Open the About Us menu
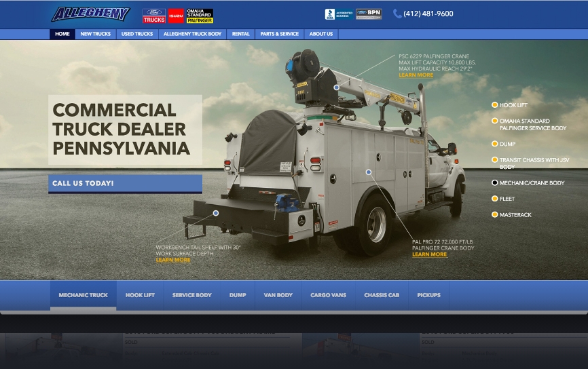This screenshot has width=588, height=369. [x=321, y=34]
